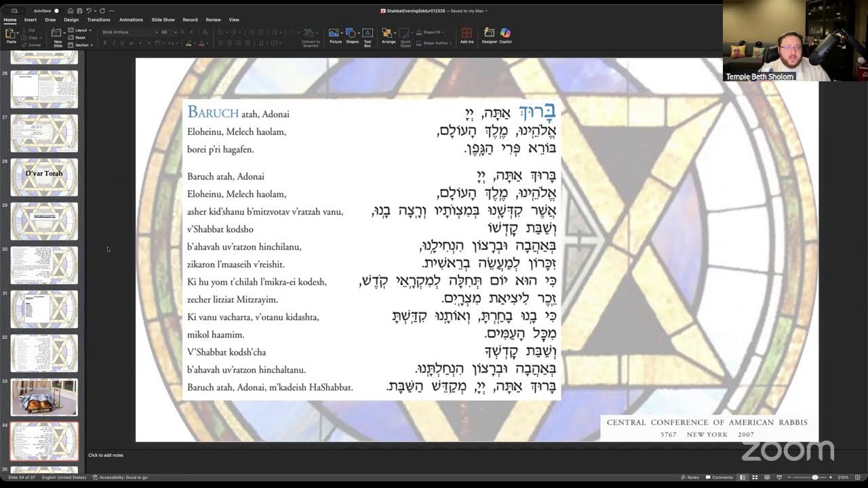Open the undo history dropdown arrow
The width and height of the screenshot is (868, 488).
tap(95, 11)
